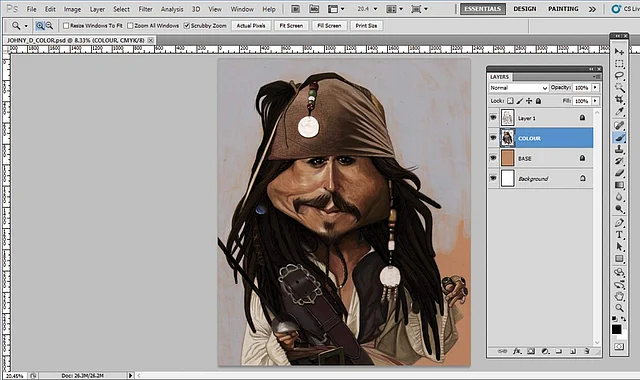Screen dimensions: 640x380
Task: Select the Move tool
Action: pos(619,52)
